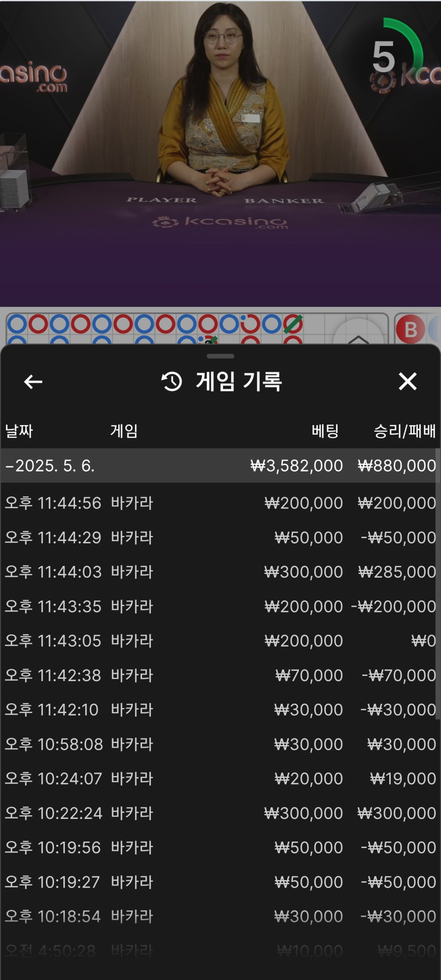441x980 pixels.
Task: Tap total win amount ₩880,000
Action: 397,466
